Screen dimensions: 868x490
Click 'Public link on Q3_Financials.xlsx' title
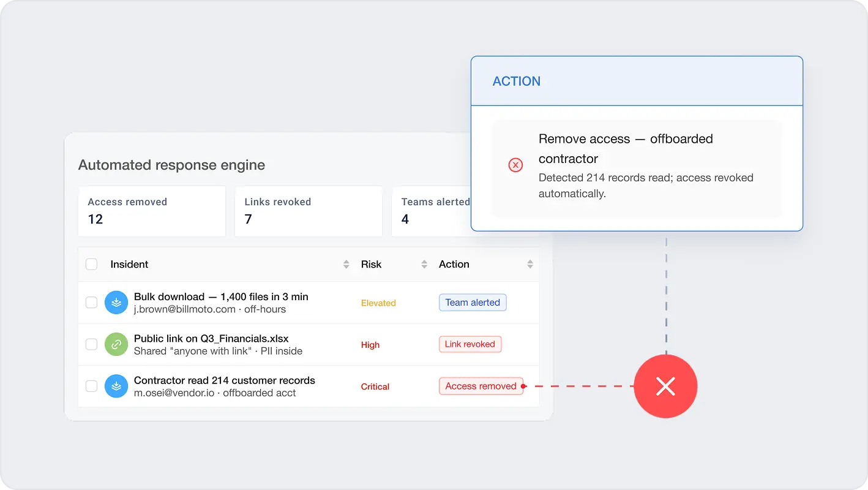[x=211, y=338]
